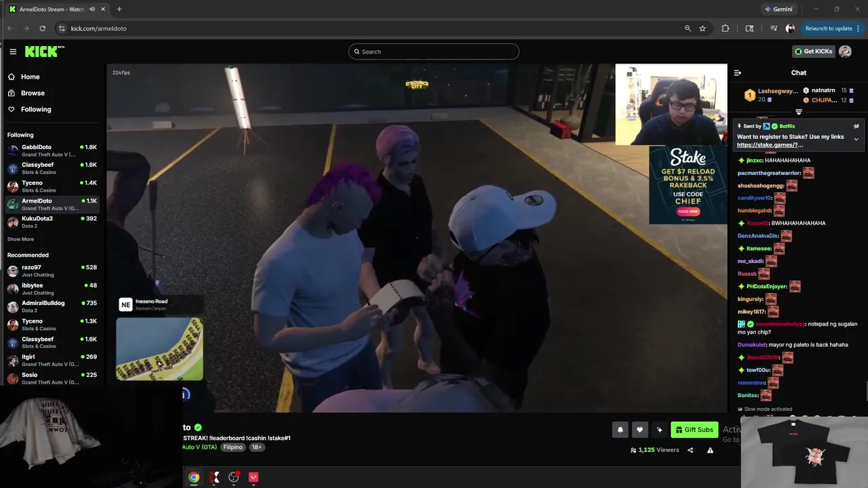The width and height of the screenshot is (868, 488).
Task: Click the Get KICKs button
Action: (813, 52)
